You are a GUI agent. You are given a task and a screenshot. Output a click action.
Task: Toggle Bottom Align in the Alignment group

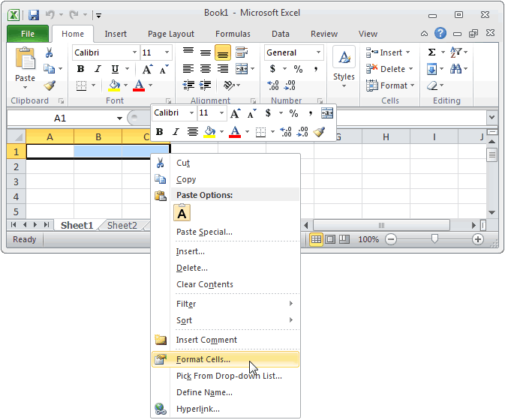(223, 52)
